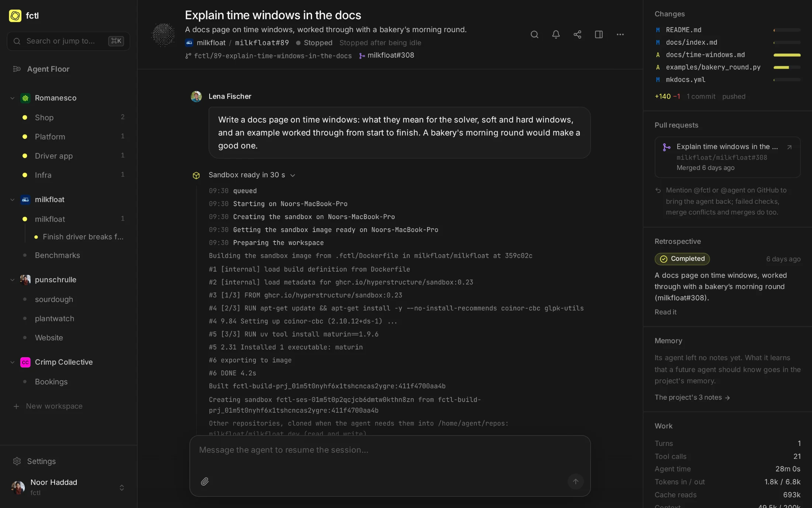Image resolution: width=812 pixels, height=508 pixels.
Task: Open The project's 3 notes link
Action: click(x=692, y=397)
